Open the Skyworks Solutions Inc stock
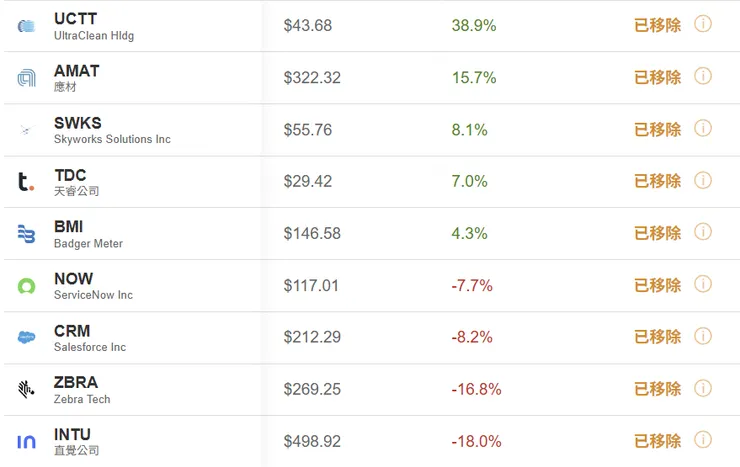 point(112,139)
